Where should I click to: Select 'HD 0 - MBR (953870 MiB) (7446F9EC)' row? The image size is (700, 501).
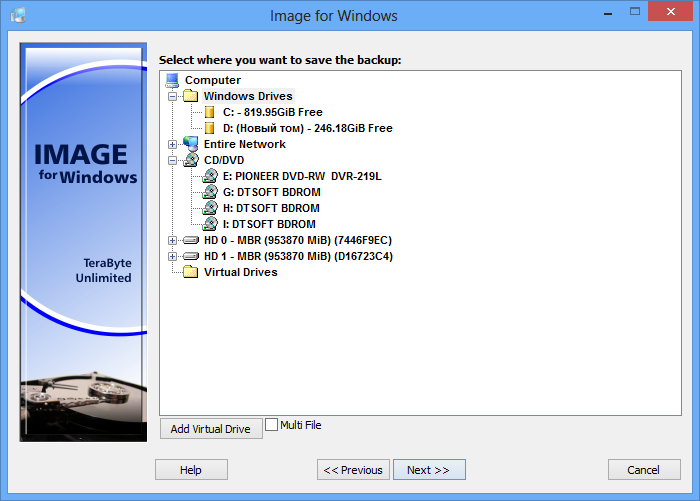pyautogui.click(x=298, y=240)
